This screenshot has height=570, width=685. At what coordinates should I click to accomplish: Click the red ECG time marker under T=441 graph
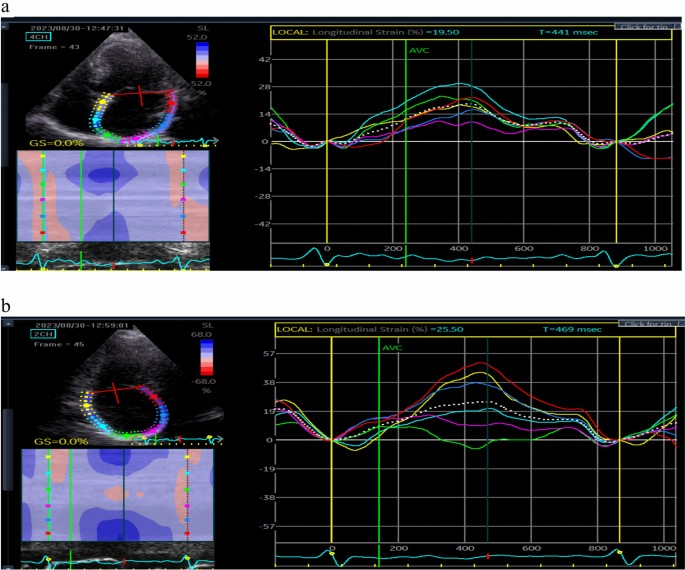[472, 261]
